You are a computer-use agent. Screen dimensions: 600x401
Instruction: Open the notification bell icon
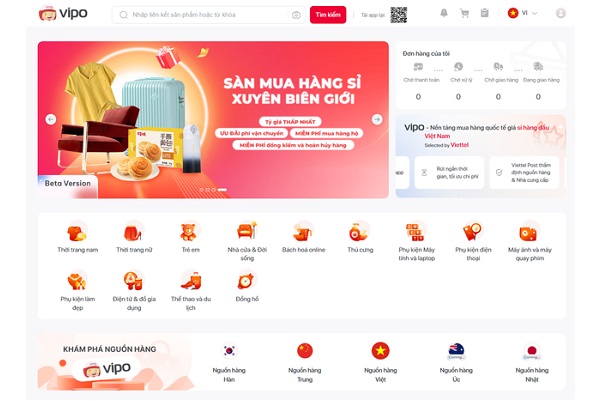tap(444, 13)
